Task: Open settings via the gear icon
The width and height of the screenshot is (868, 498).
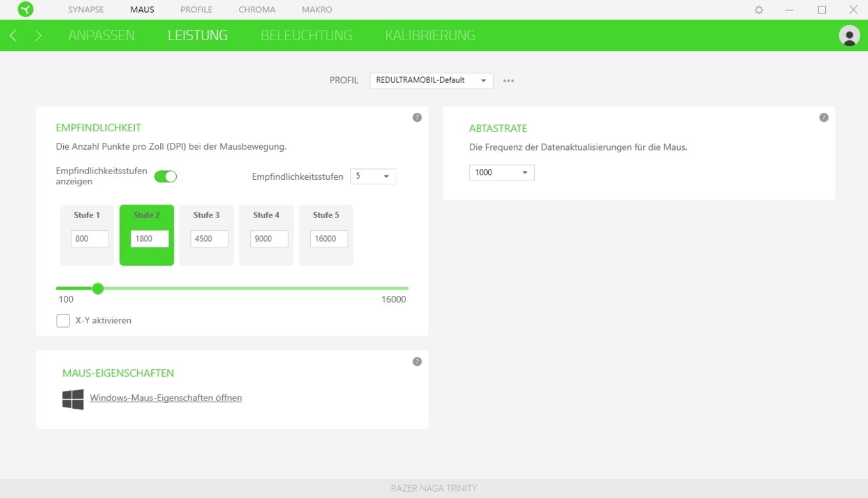Action: pyautogui.click(x=759, y=10)
